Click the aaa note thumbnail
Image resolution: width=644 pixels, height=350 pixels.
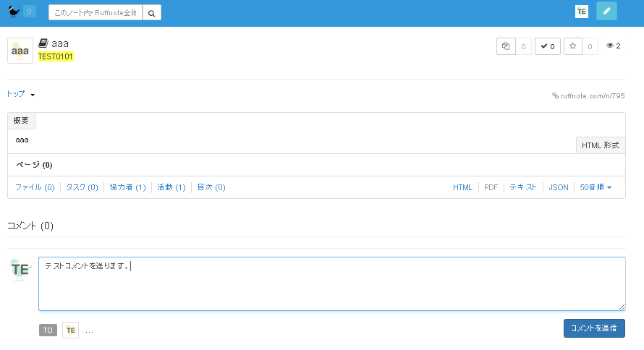[x=20, y=51]
